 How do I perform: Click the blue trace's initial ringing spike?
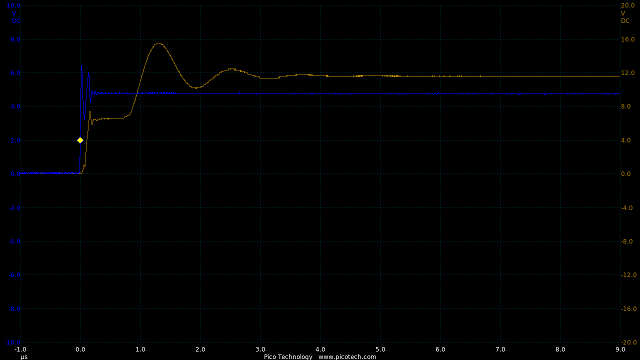pyautogui.click(x=82, y=67)
